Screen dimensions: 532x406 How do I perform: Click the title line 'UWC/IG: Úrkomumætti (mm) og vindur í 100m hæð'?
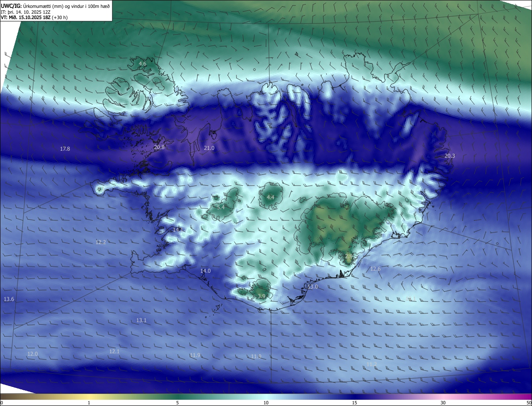point(55,6)
